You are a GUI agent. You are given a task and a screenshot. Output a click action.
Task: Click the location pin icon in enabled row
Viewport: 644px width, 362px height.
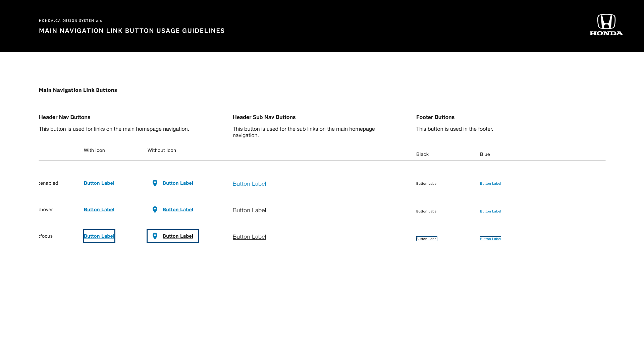tap(155, 183)
